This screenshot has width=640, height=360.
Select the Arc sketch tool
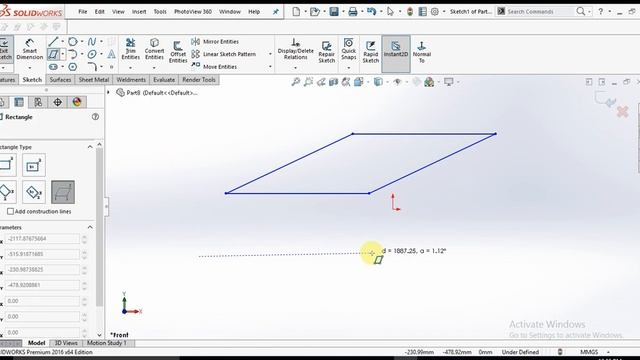coord(73,54)
